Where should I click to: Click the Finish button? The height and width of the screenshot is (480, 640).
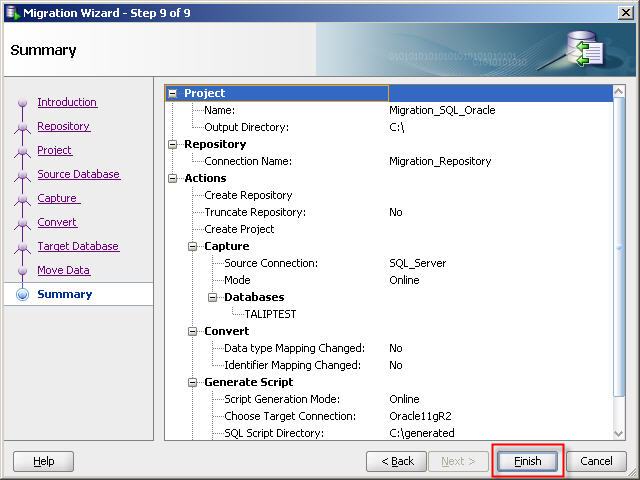click(527, 461)
